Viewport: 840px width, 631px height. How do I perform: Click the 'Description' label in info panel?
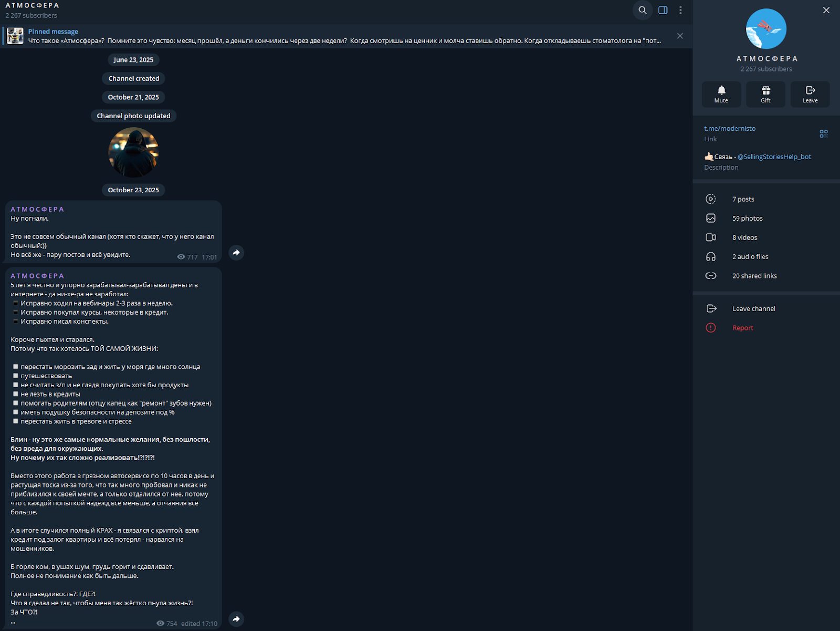point(721,167)
